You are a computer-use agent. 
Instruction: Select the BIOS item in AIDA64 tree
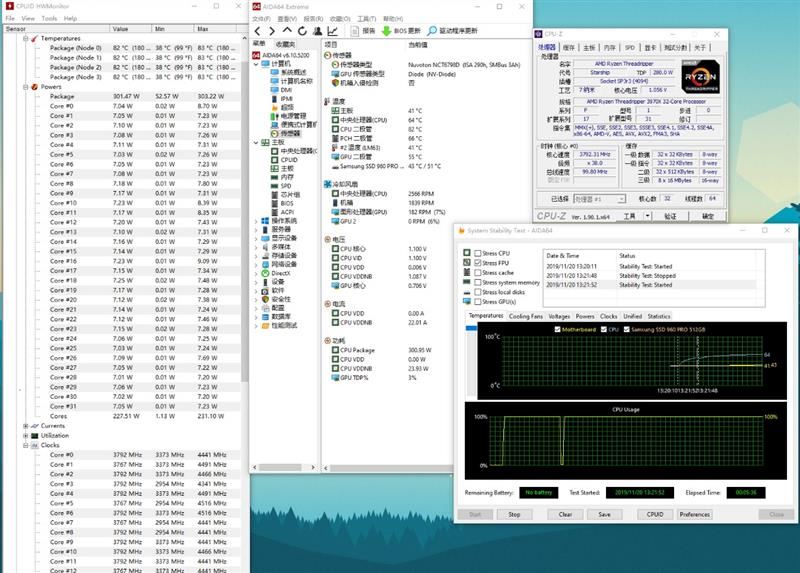tap(282, 203)
